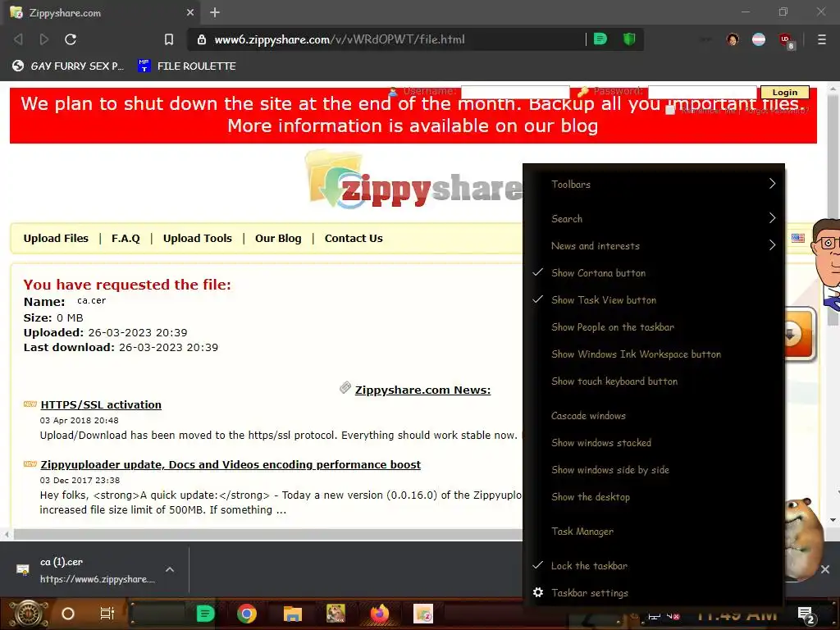Open the Upload Tools link

pyautogui.click(x=197, y=239)
